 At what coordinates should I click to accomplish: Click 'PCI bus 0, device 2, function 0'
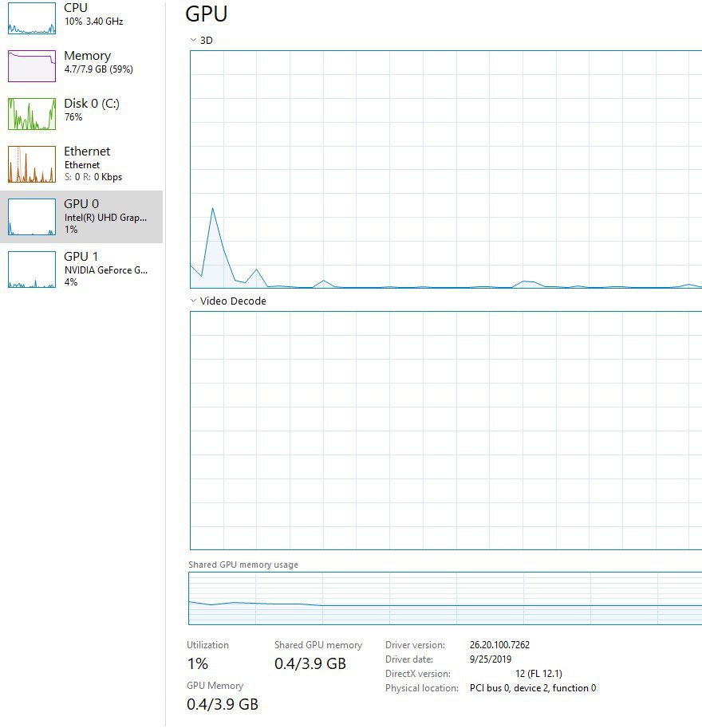[x=533, y=688]
